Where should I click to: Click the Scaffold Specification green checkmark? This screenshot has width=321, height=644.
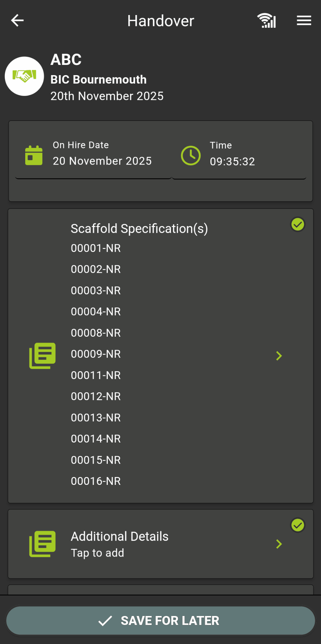point(297,225)
